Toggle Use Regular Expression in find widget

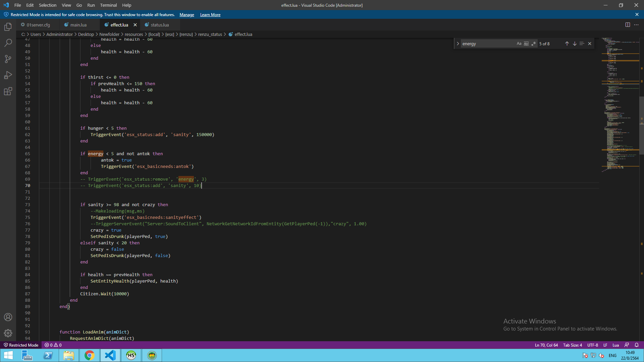click(534, 44)
